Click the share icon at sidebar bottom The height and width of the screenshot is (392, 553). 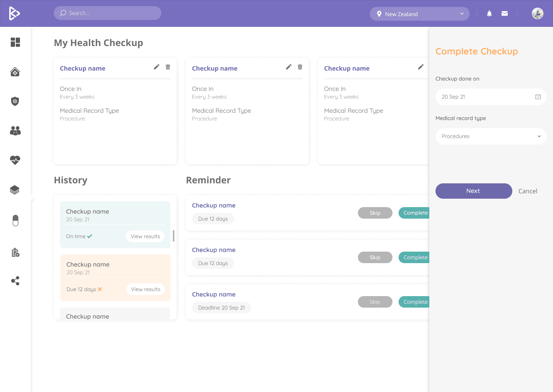tap(15, 281)
